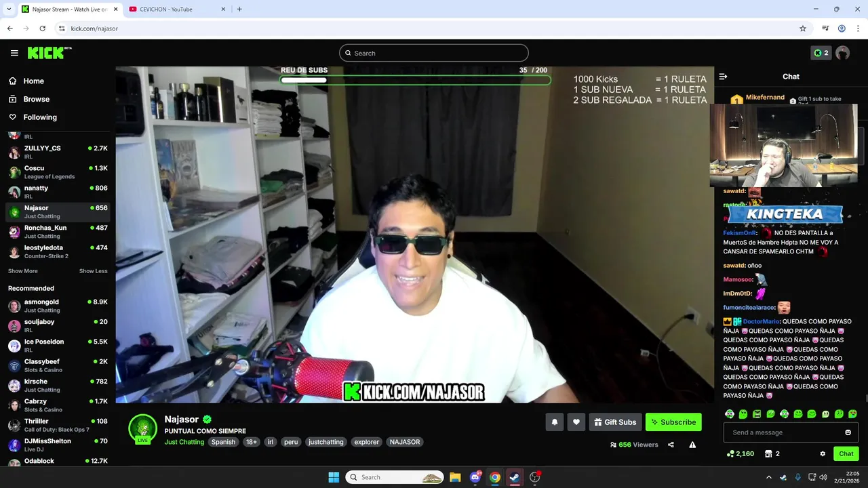Expand followed list with Show More
This screenshot has width=868, height=488.
(x=23, y=271)
